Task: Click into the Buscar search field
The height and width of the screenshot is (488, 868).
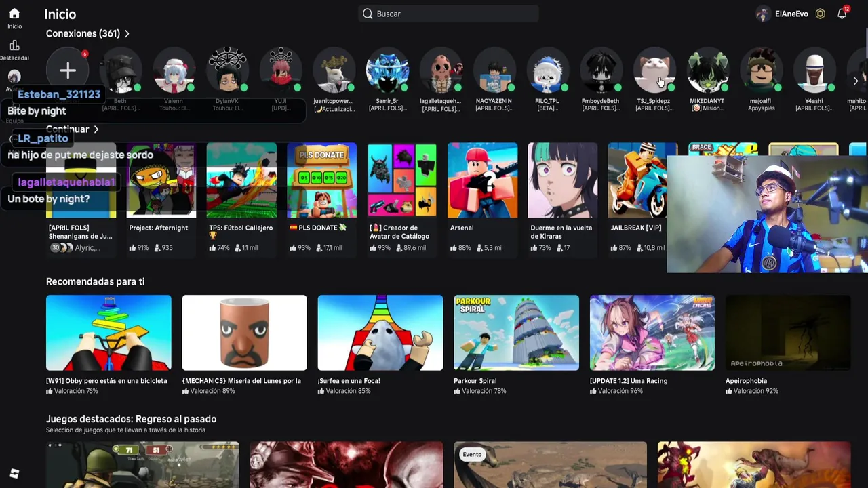Action: click(x=448, y=14)
